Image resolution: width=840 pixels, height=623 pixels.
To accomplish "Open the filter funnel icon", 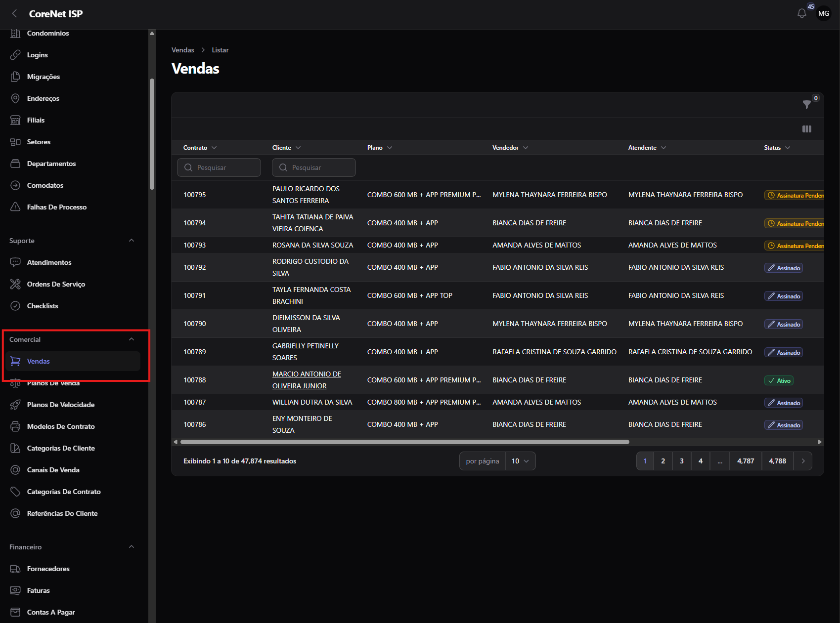I will tap(806, 105).
